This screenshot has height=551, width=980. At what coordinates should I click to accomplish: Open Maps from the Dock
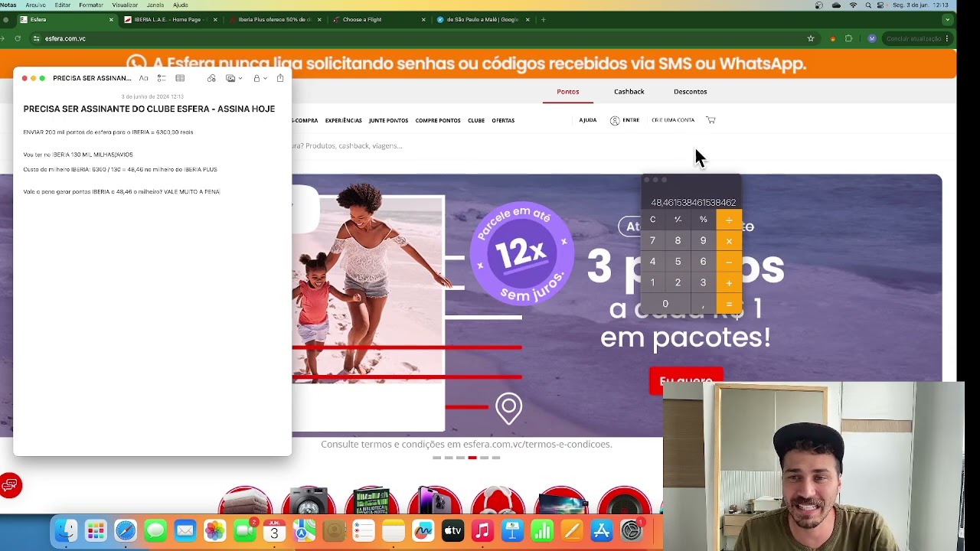coord(304,530)
